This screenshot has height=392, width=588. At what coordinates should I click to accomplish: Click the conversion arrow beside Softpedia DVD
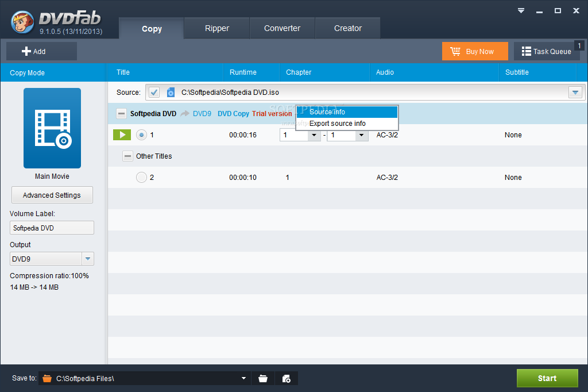pyautogui.click(x=184, y=113)
